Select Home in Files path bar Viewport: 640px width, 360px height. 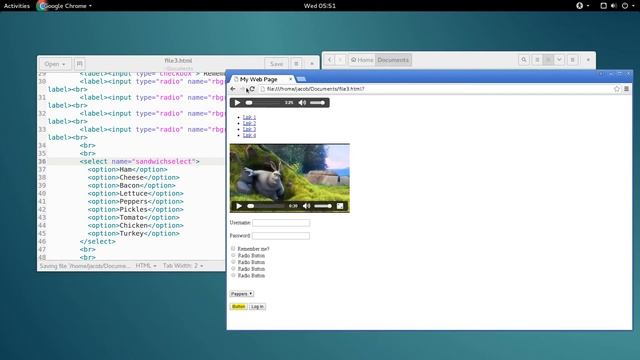pos(362,60)
